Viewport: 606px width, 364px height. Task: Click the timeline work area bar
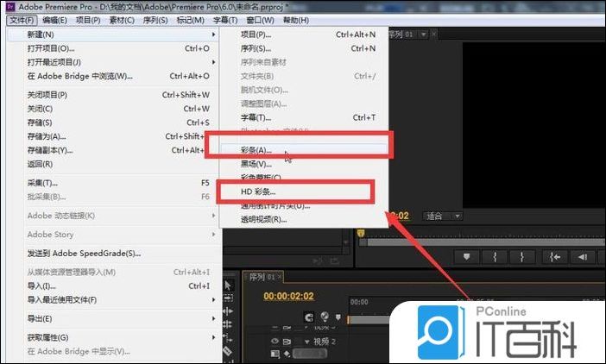pos(369,320)
